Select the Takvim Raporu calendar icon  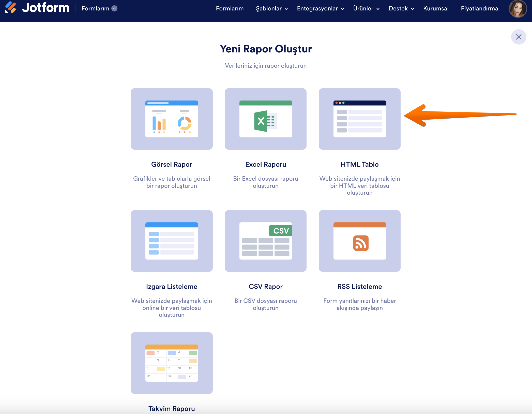172,363
